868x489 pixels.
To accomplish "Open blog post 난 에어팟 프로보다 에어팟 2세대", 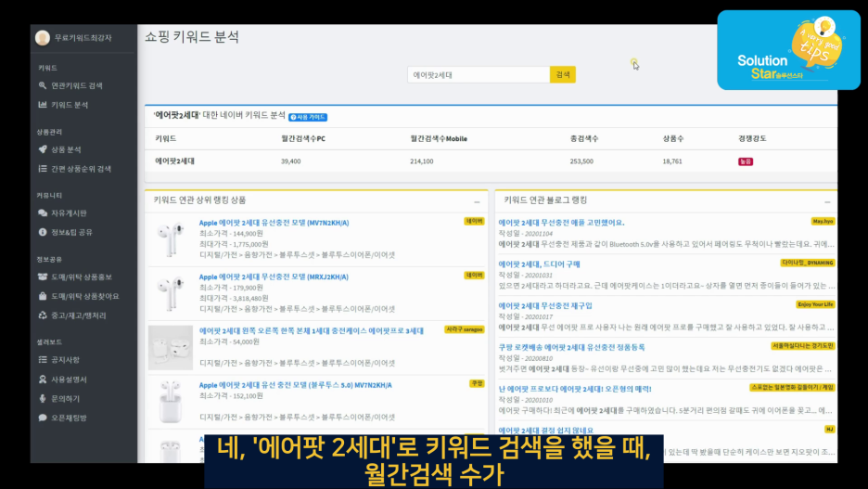I will [575, 389].
